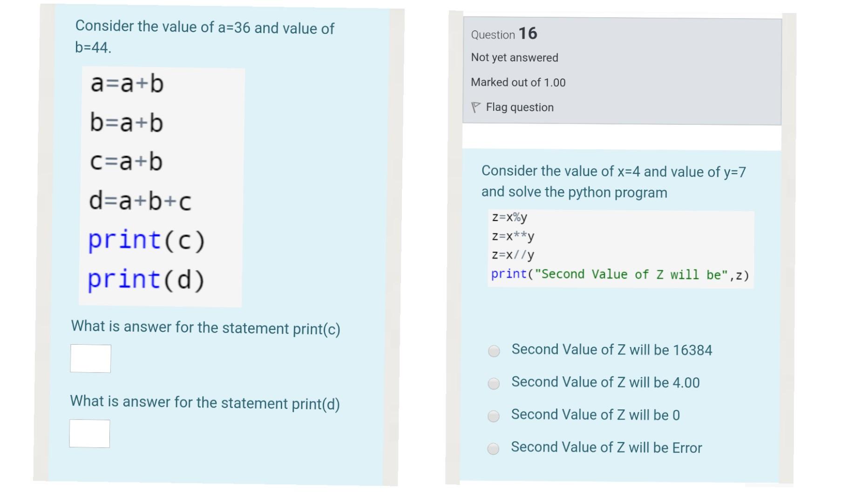Click the 'Marked out of 1.00' text
Image resolution: width=868 pixels, height=503 pixels.
tap(518, 82)
